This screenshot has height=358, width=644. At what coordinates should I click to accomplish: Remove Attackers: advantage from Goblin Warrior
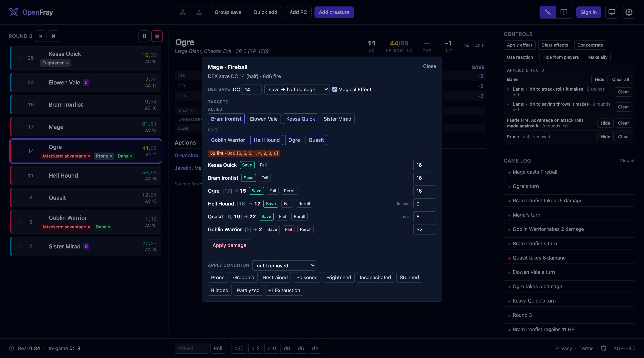[x=89, y=227]
